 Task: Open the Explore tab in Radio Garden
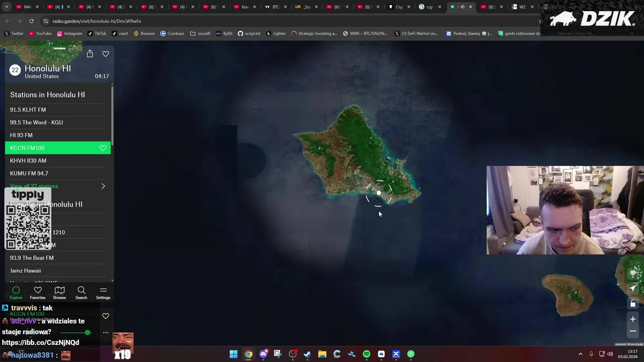[x=16, y=293]
